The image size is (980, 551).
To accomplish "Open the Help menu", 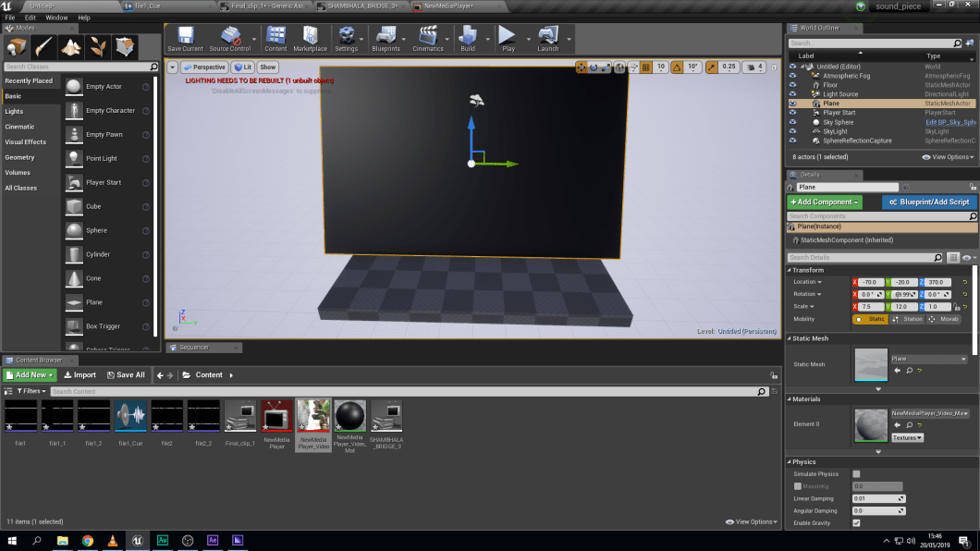I will [84, 18].
